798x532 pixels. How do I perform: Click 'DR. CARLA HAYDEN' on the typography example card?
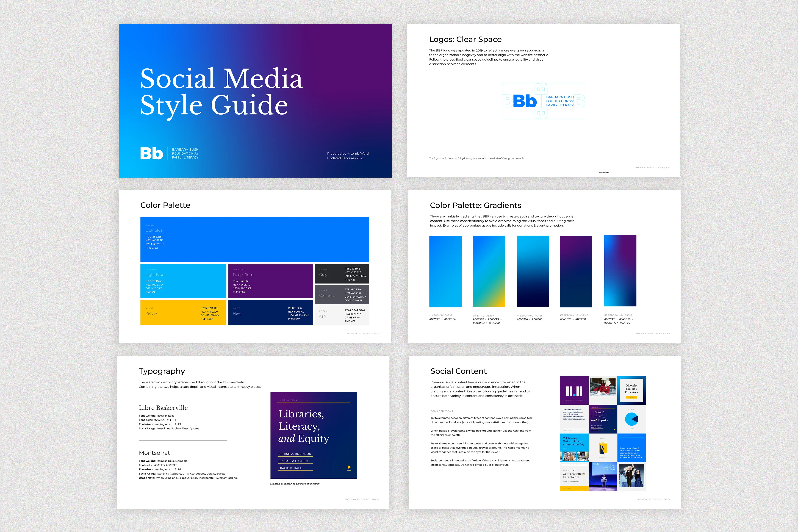coord(293,461)
